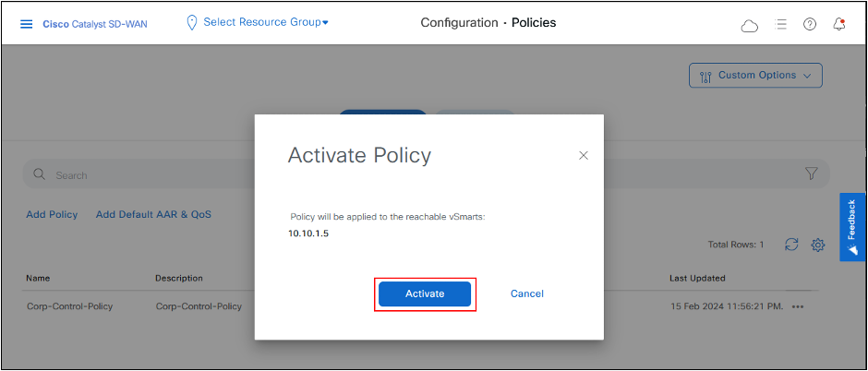Close the Activate Policy dialog with X
This screenshot has width=868, height=371.
(584, 155)
